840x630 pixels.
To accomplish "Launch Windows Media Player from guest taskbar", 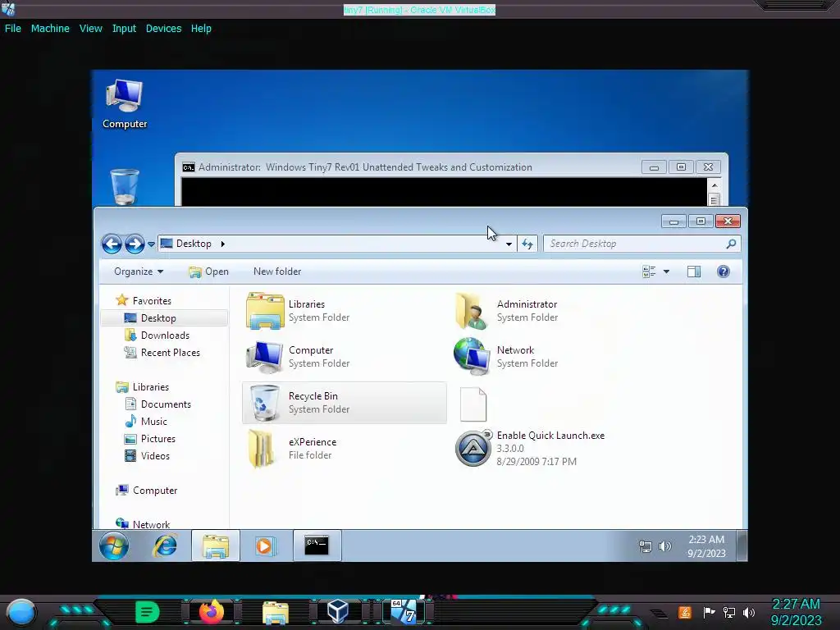I will coord(265,546).
